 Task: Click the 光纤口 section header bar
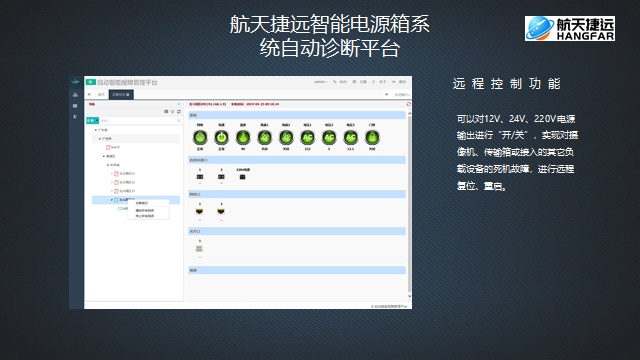pos(297,231)
